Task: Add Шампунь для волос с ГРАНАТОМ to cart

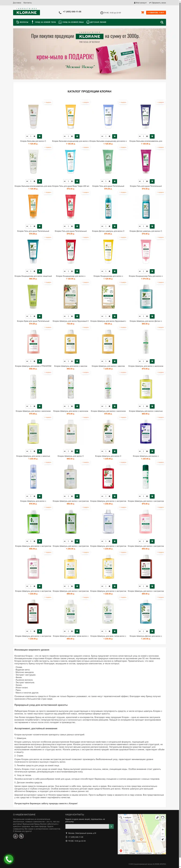Action: tap(39, 361)
